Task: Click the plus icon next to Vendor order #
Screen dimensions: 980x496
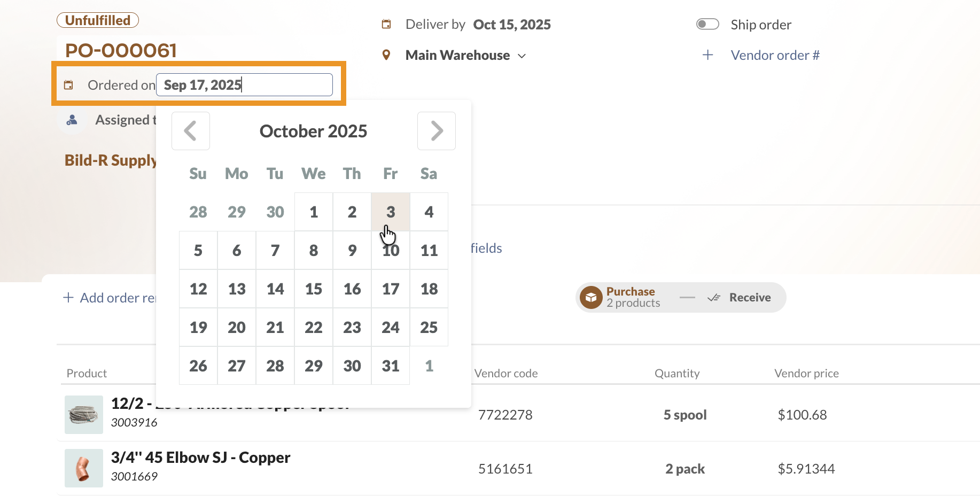Action: click(x=707, y=55)
